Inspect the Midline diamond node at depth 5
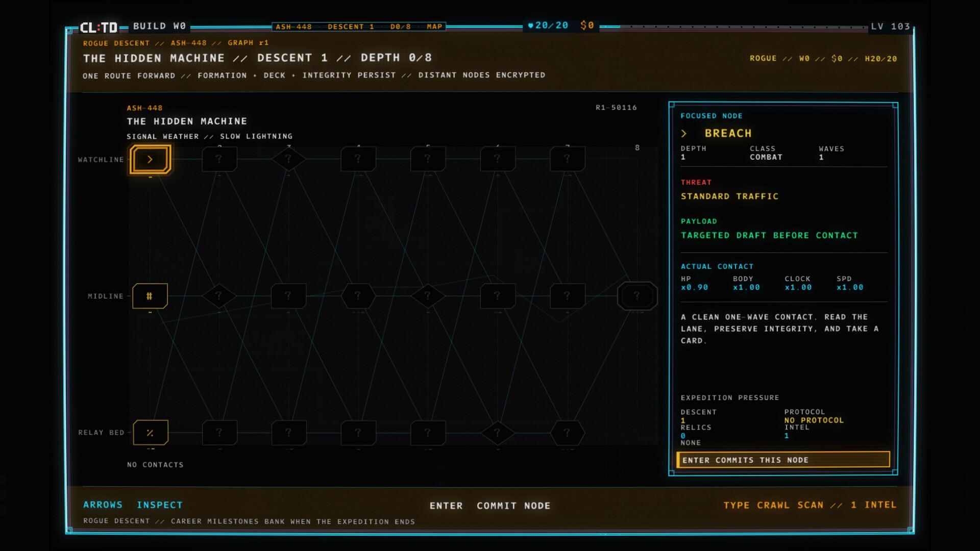The height and width of the screenshot is (551, 980). [x=428, y=296]
